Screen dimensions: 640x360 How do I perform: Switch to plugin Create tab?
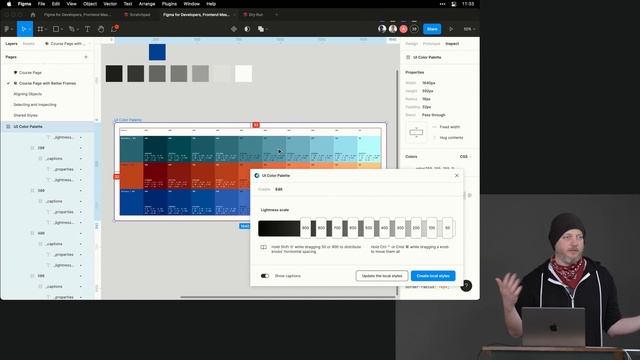(264, 189)
